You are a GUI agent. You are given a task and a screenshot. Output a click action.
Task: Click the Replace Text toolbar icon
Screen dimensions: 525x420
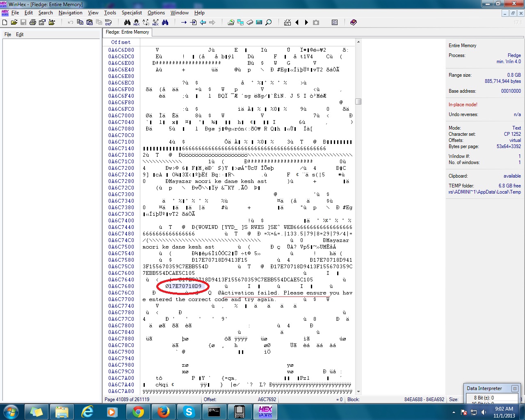pos(146,22)
